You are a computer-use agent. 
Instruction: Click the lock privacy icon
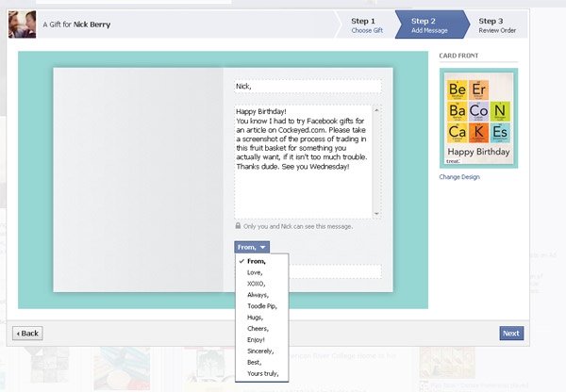238,226
